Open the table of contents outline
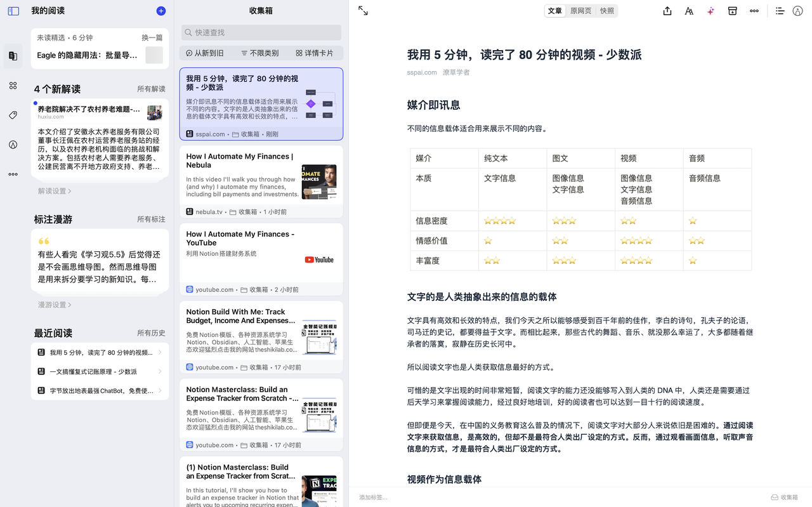 pos(780,11)
